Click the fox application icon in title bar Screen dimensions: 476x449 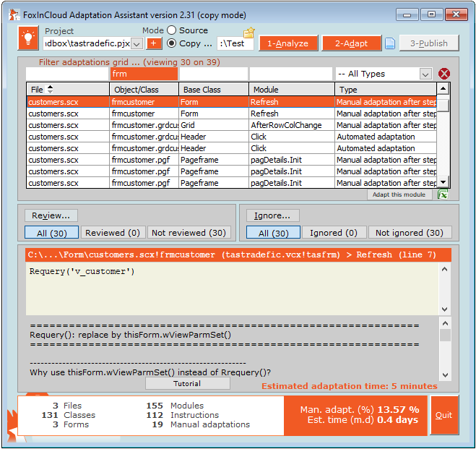point(14,14)
